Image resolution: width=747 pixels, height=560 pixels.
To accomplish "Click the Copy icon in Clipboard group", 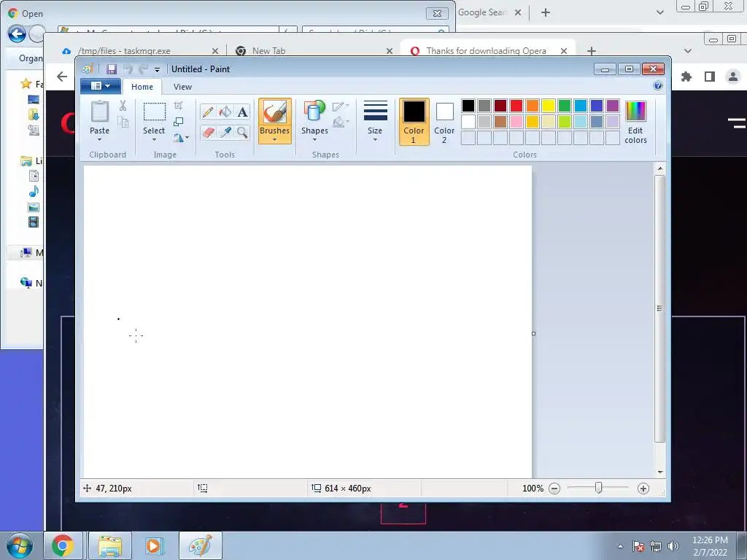I will pos(123,122).
